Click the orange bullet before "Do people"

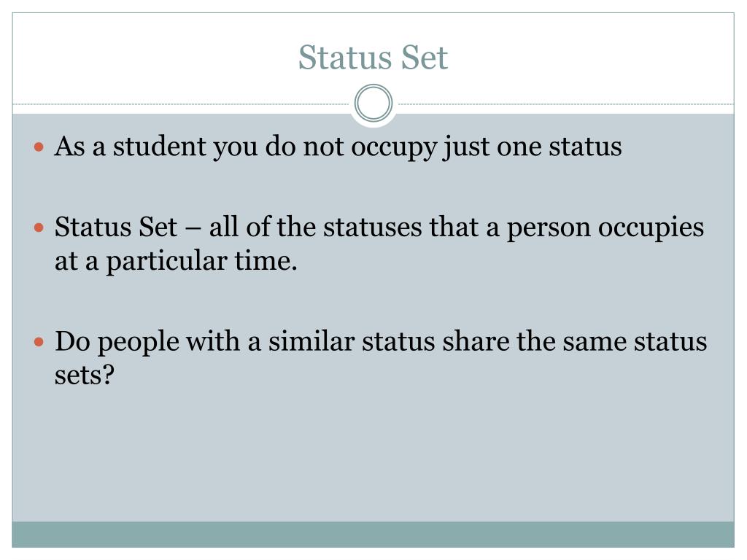[39, 342]
